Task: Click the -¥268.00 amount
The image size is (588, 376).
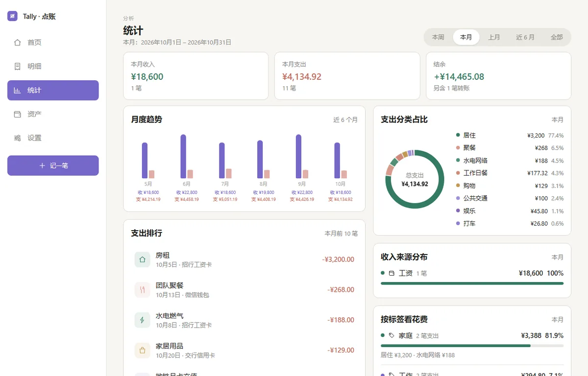Action: (341, 290)
